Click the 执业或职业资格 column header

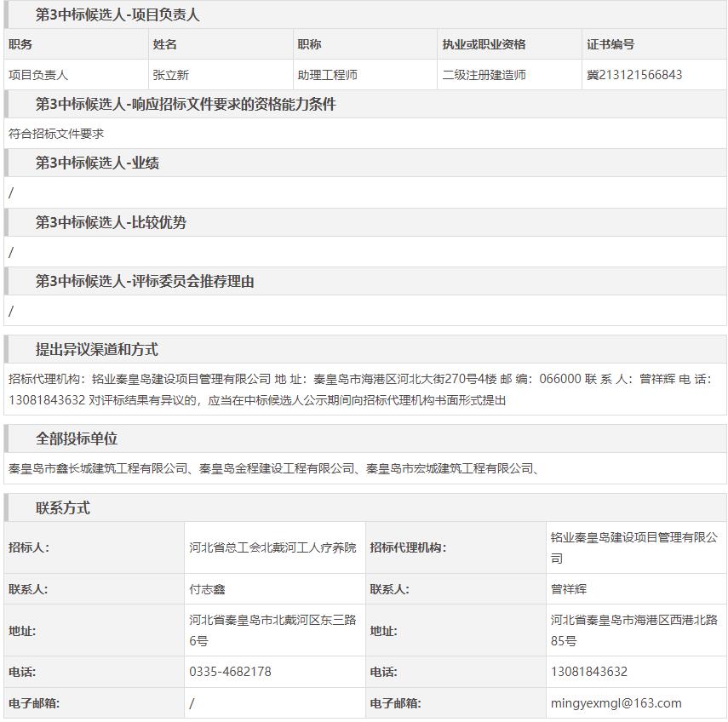point(484,44)
